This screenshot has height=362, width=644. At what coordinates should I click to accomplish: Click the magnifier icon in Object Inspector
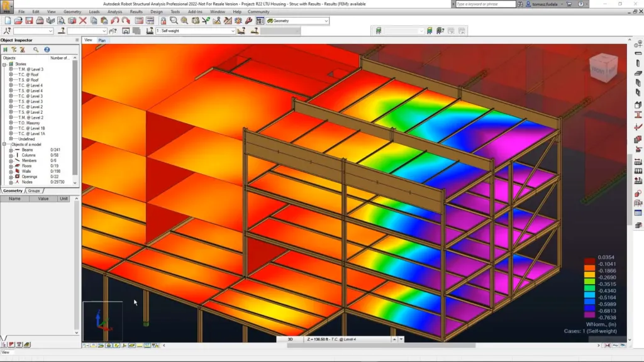36,50
